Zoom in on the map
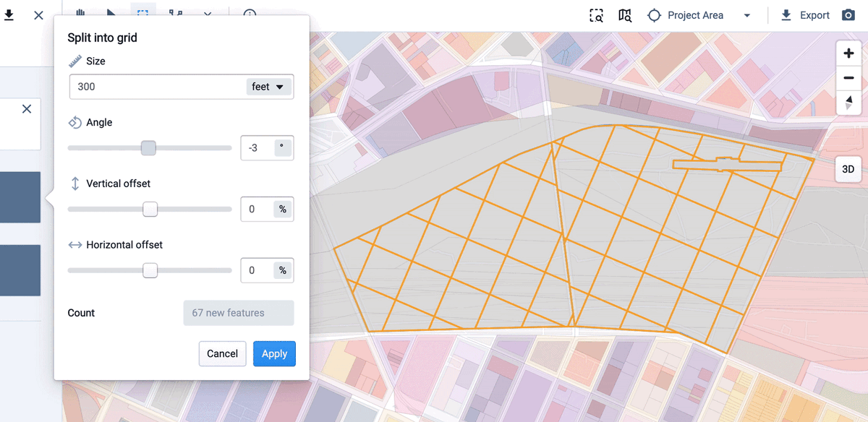 click(848, 54)
